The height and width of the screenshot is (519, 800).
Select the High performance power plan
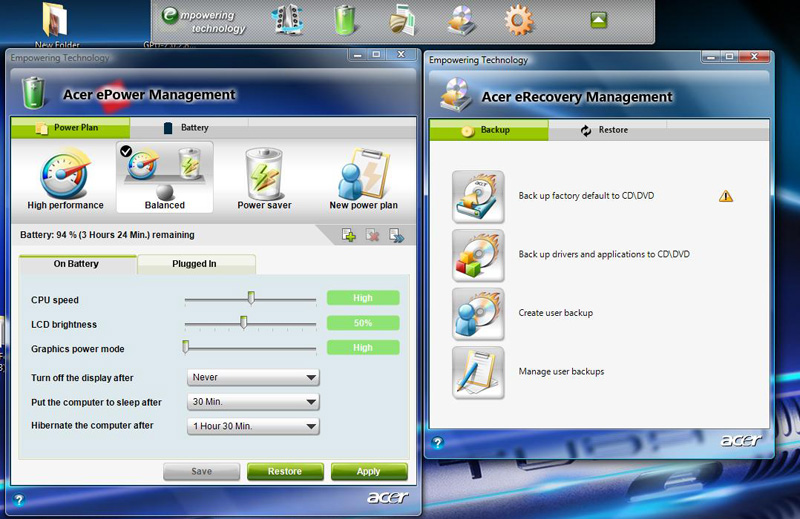coord(65,180)
